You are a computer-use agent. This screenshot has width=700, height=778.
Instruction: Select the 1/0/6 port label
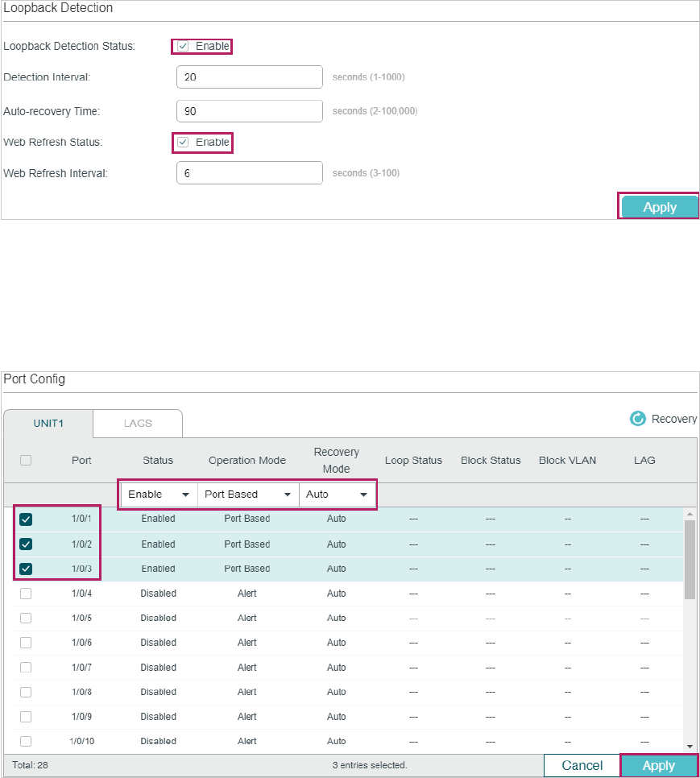81,643
